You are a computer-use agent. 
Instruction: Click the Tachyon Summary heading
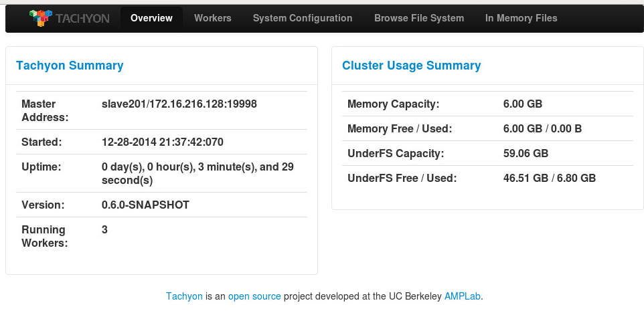(70, 66)
